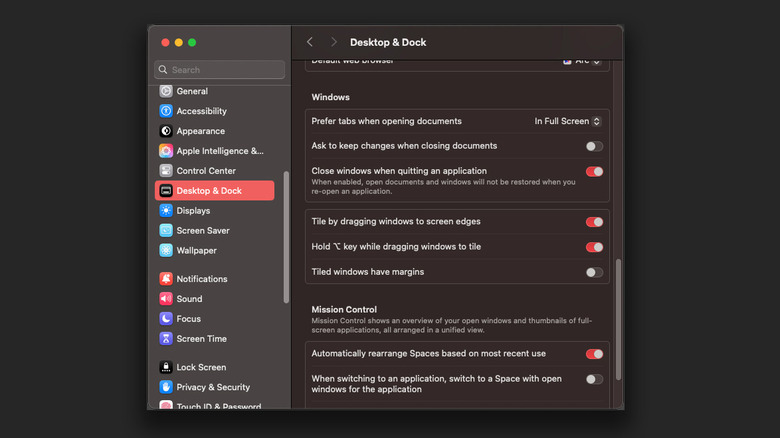
Task: Click the Focus moon icon
Action: click(x=166, y=319)
